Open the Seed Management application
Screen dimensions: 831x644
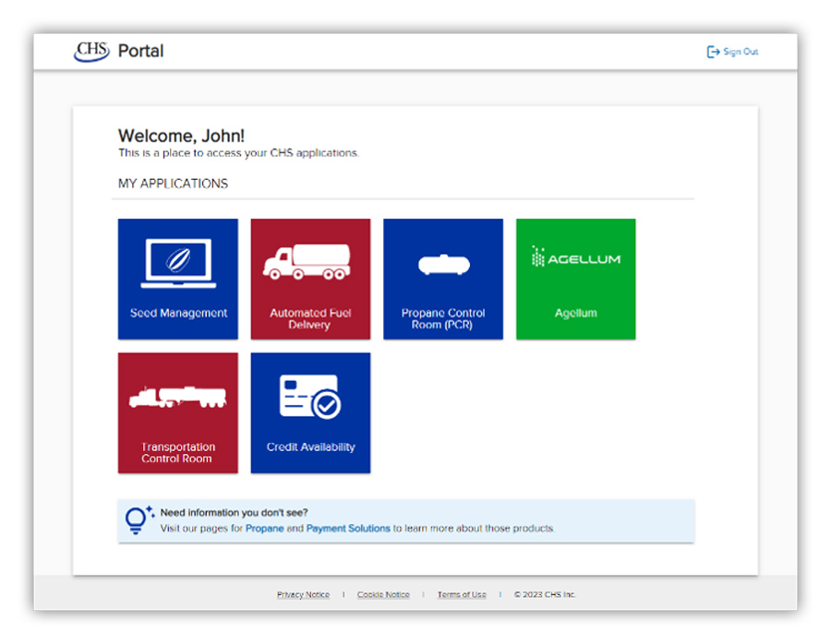point(178,280)
